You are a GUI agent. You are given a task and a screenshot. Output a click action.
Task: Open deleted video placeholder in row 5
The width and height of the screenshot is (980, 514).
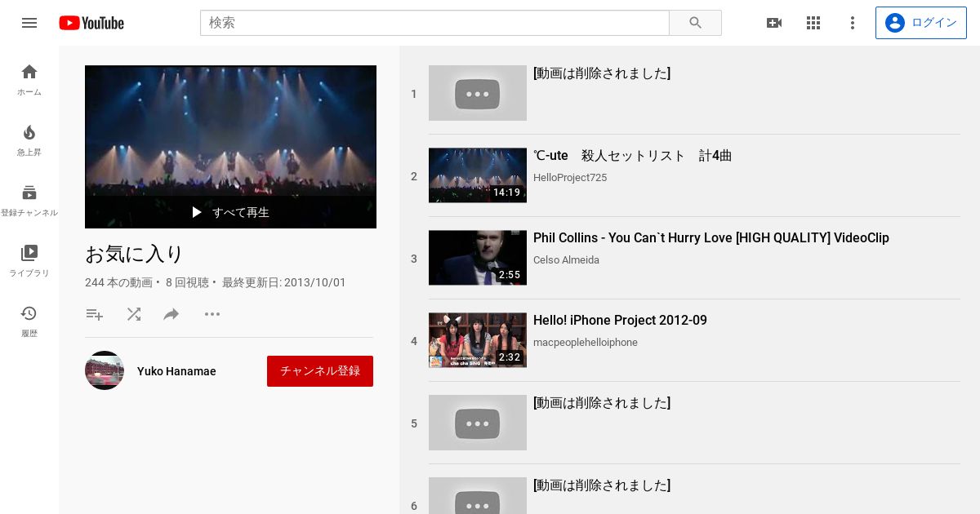[478, 423]
